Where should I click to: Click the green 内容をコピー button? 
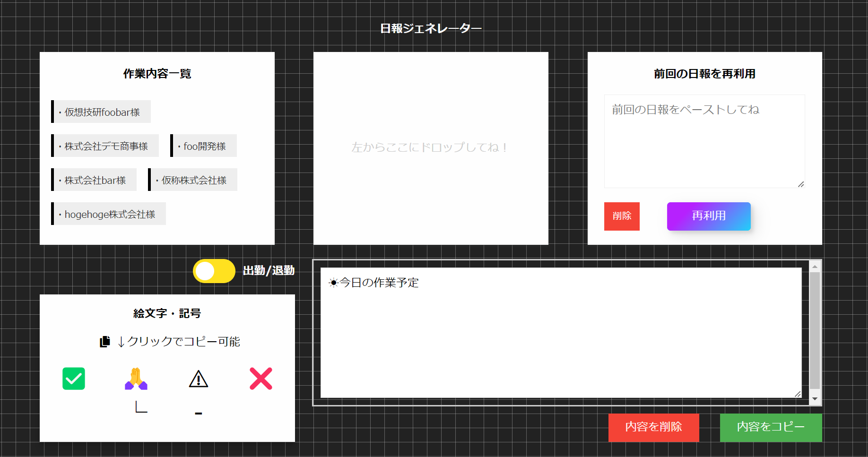(x=771, y=427)
